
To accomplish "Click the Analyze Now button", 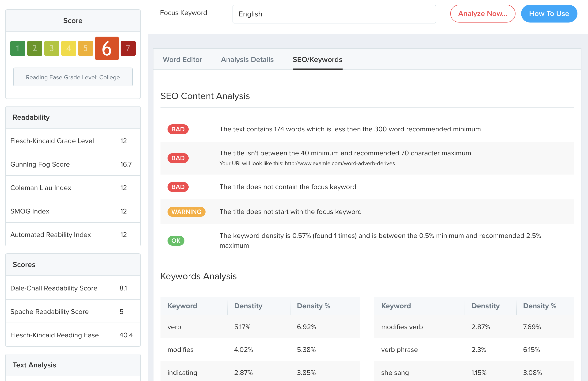I will 482,14.
